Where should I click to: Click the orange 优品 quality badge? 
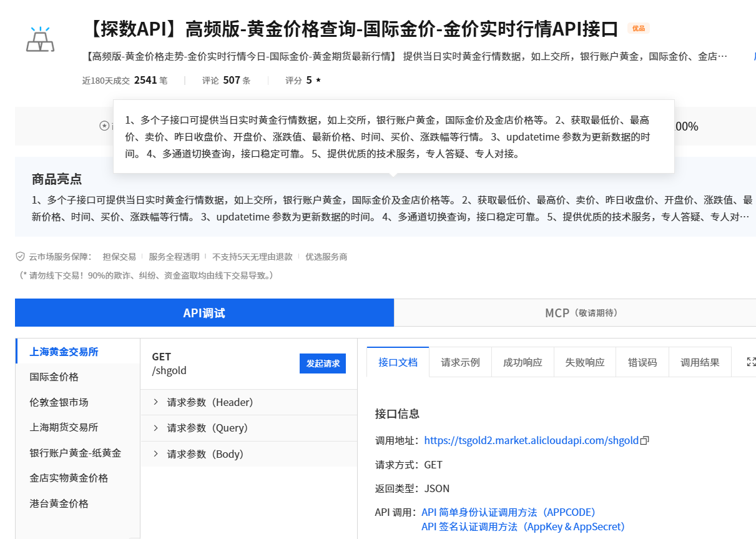click(638, 29)
